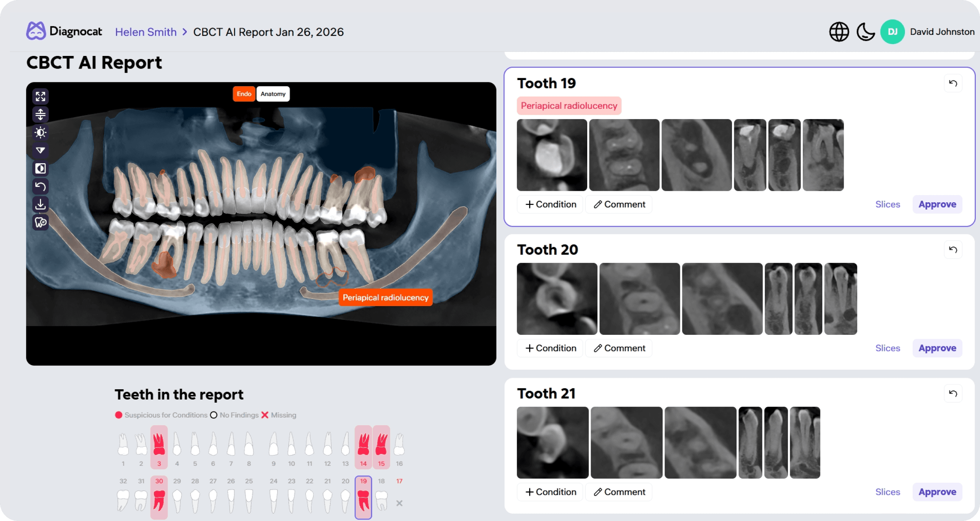Revert Tooth 21 findings with undo arrow
The image size is (980, 521).
point(953,393)
